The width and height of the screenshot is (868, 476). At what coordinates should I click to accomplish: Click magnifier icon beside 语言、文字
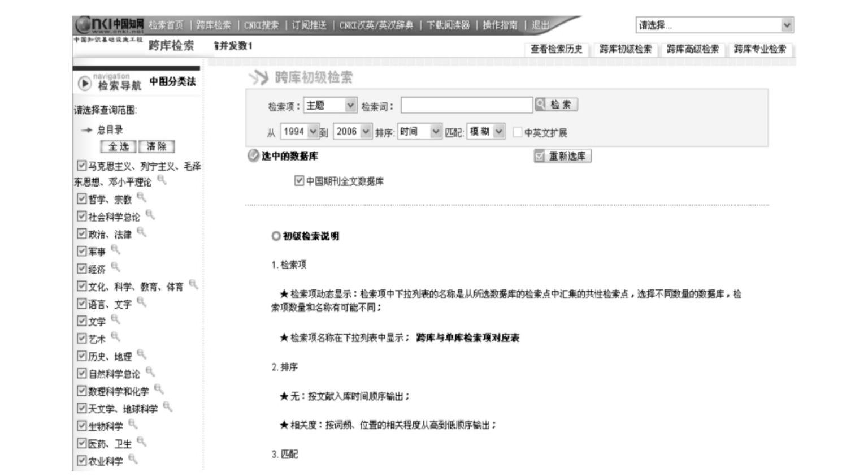(x=142, y=302)
